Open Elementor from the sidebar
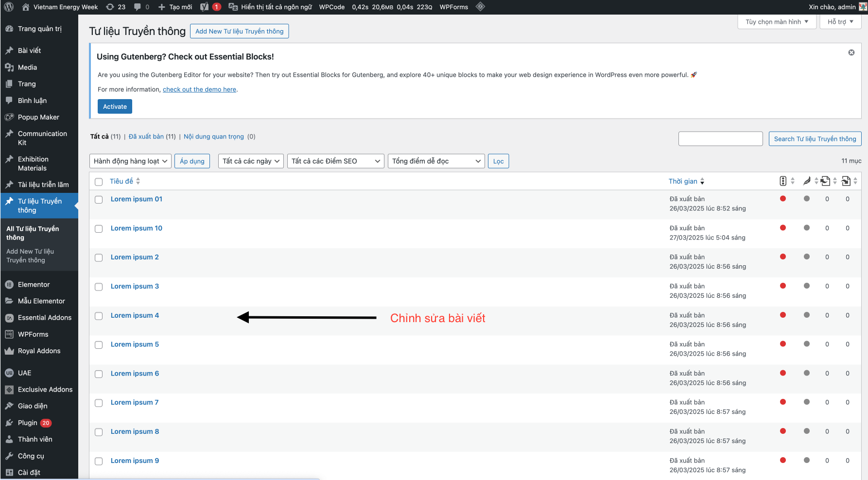 coord(34,285)
